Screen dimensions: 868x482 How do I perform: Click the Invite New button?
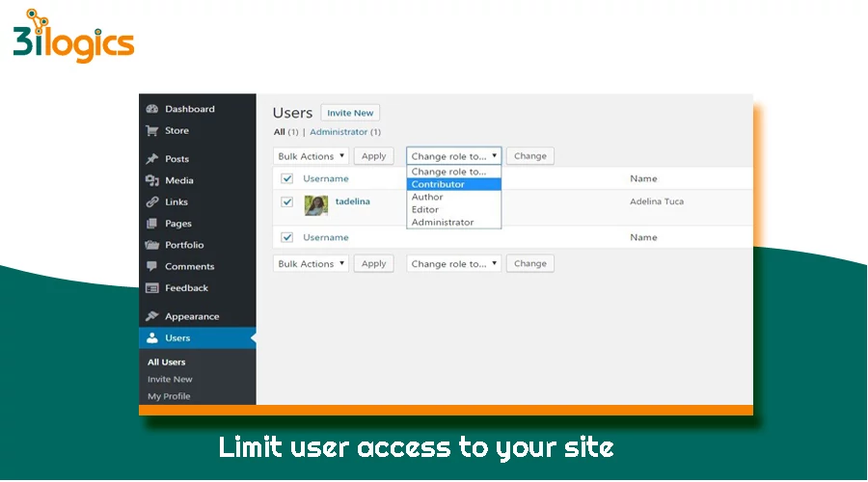[x=350, y=113]
